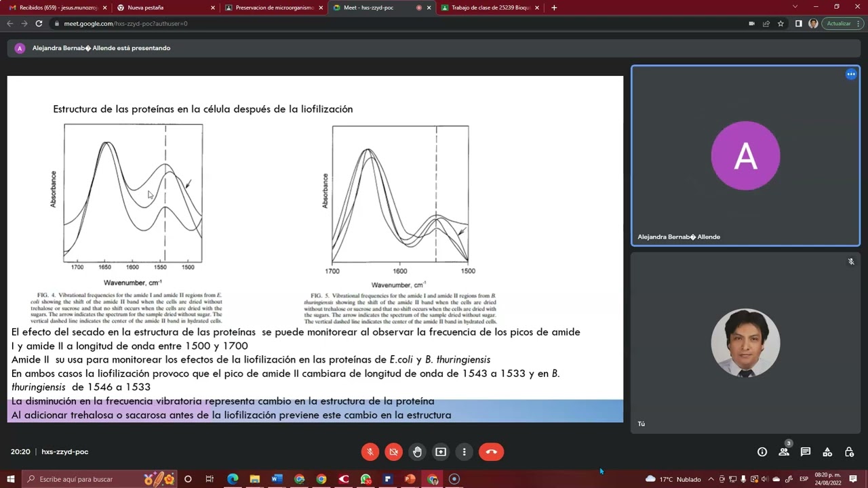Open options on Alejandra's video tile
This screenshot has height=488, width=868.
click(851, 75)
